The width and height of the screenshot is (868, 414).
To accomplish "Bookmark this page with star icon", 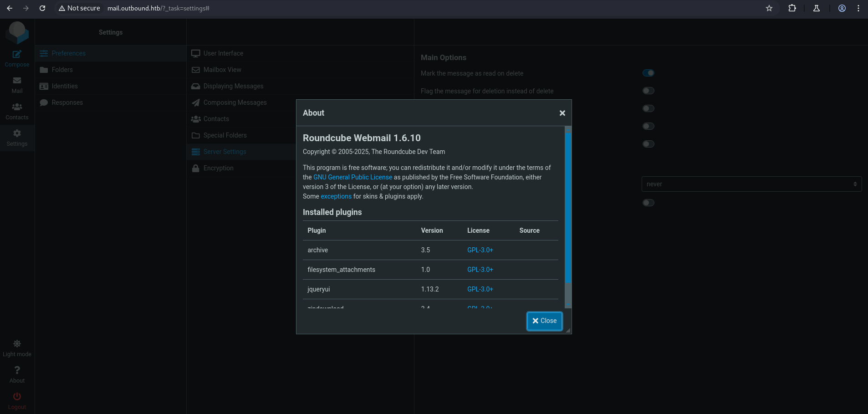I will coord(769,8).
